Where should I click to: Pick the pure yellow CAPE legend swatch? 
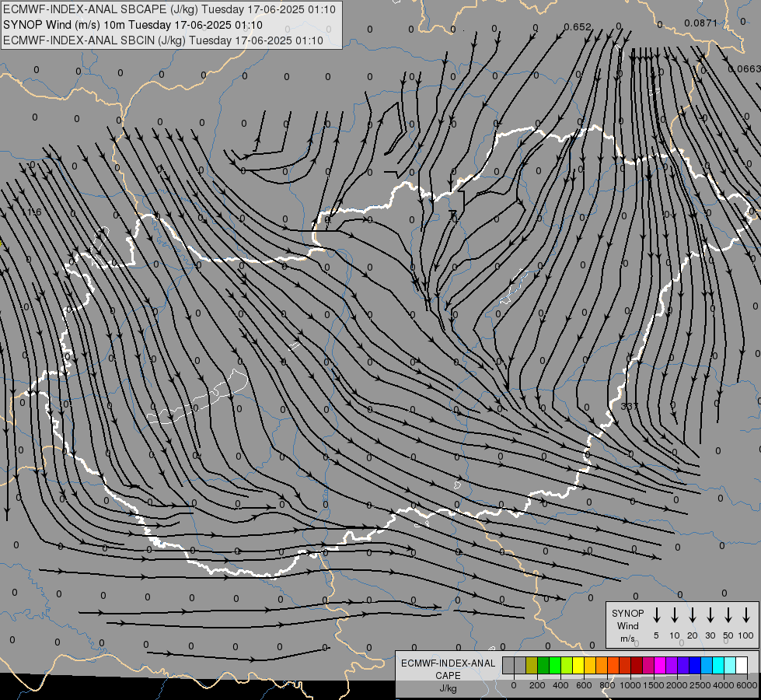click(x=578, y=665)
